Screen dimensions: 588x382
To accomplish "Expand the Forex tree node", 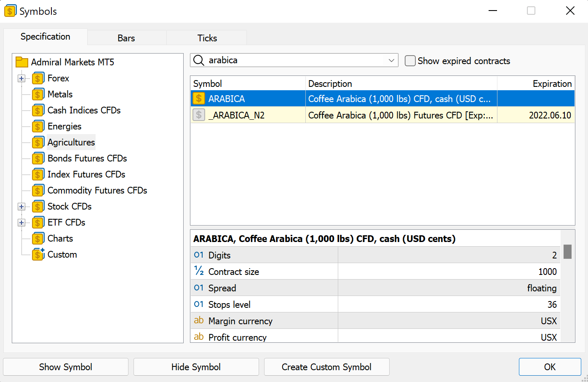I will pos(21,78).
